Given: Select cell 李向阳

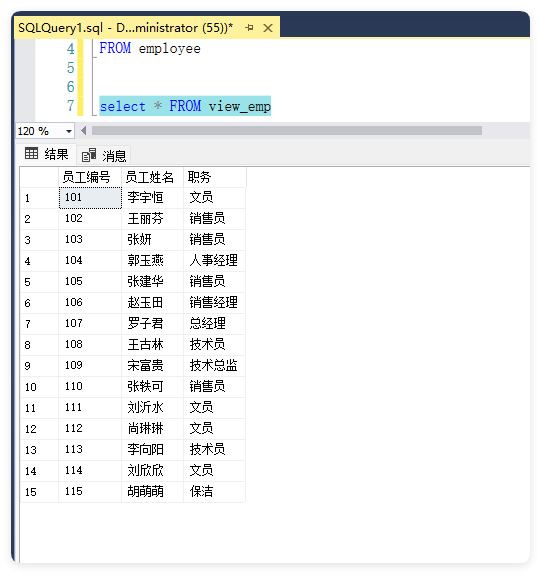Looking at the screenshot, I should (x=152, y=450).
